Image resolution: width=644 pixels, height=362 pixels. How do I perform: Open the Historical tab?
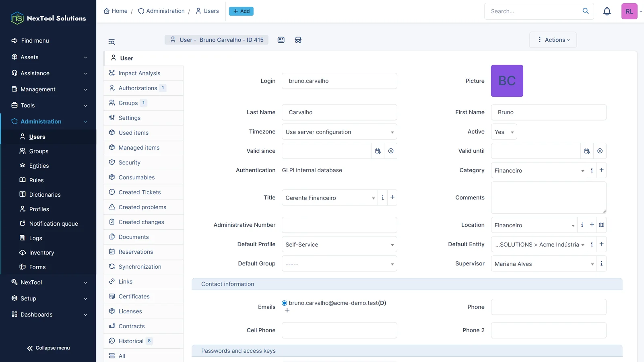coord(143,341)
